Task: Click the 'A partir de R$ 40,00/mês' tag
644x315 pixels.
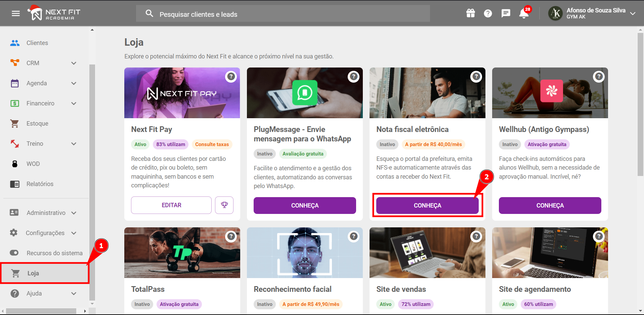Action: [x=433, y=144]
